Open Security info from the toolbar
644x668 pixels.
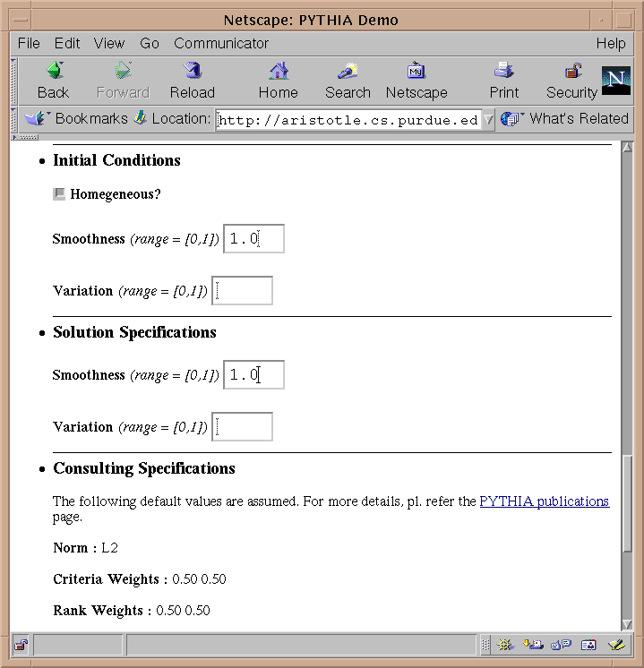tap(572, 81)
